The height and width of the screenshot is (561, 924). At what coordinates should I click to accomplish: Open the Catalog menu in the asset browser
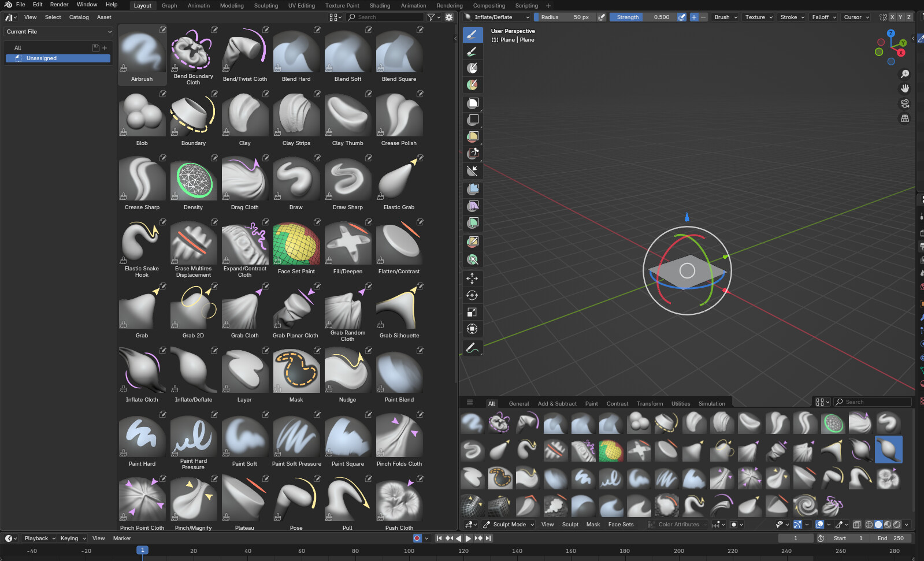79,17
